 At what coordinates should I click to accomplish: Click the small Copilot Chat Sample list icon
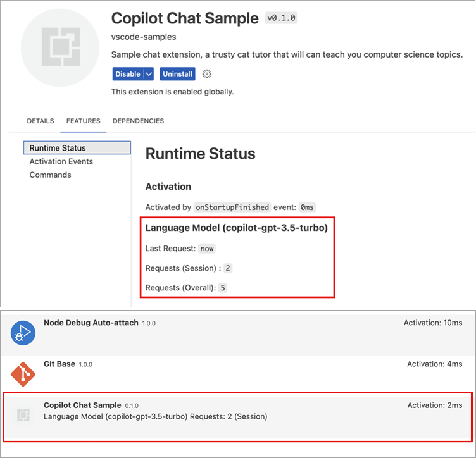(x=23, y=415)
